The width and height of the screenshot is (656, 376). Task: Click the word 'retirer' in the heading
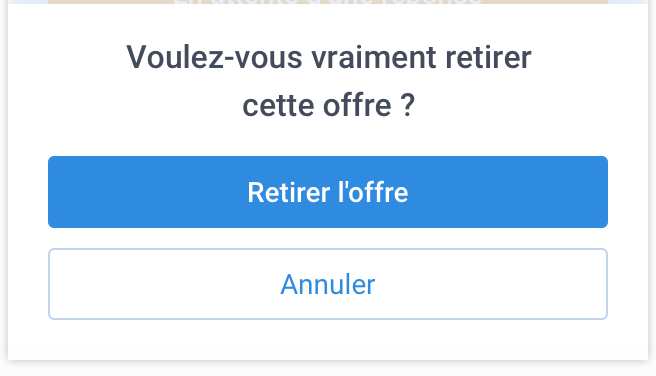coord(488,57)
